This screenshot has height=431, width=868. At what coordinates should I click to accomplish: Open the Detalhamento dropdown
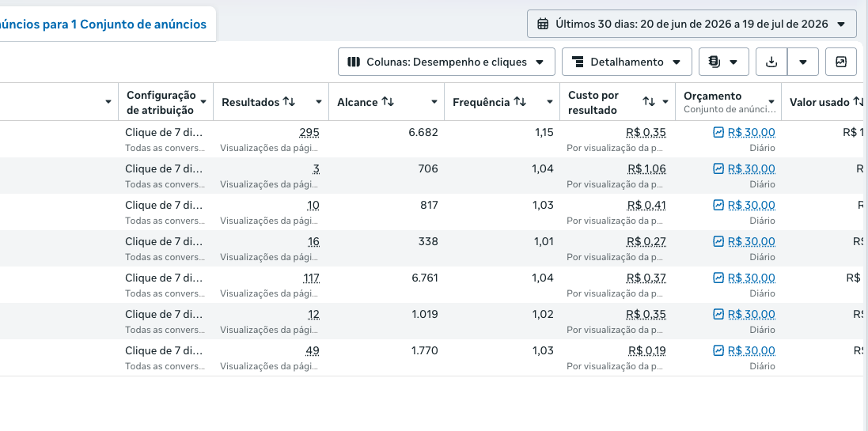click(x=627, y=62)
